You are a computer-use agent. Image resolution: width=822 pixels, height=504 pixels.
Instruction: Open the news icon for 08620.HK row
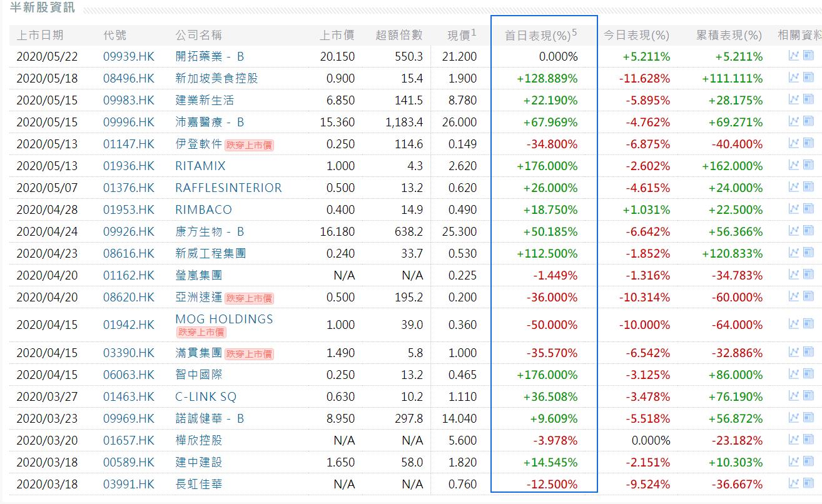(x=808, y=296)
